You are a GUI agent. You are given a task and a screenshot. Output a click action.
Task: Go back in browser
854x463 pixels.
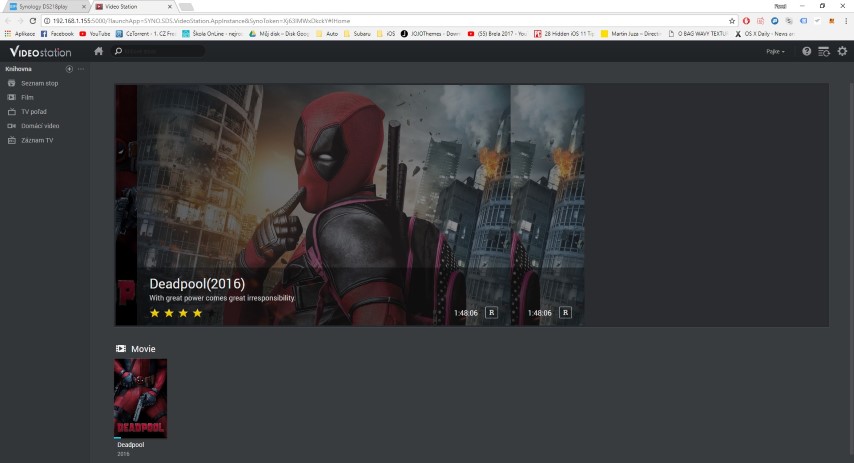point(8,21)
